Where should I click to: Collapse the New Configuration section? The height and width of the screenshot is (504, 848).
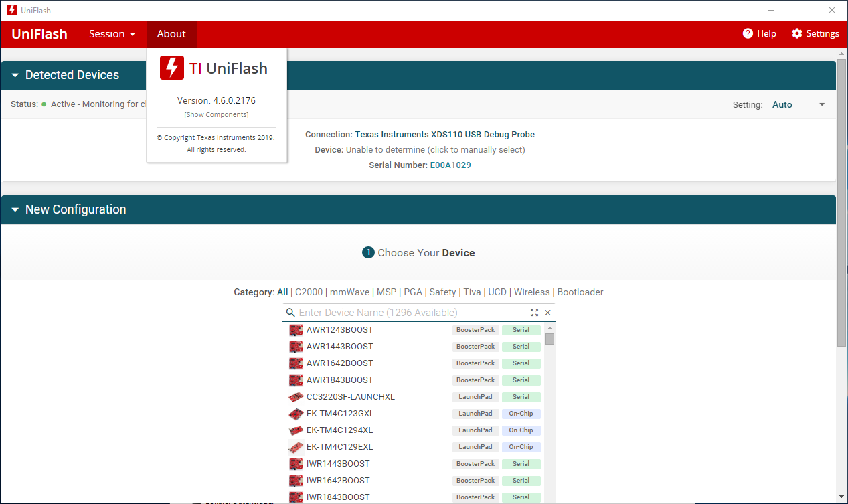(15, 209)
